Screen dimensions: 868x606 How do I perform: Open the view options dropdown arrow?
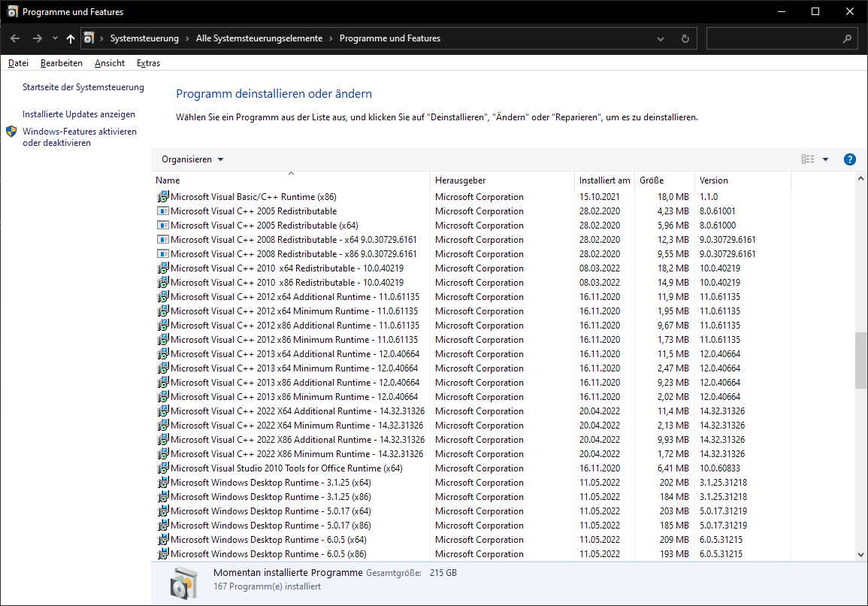(825, 159)
